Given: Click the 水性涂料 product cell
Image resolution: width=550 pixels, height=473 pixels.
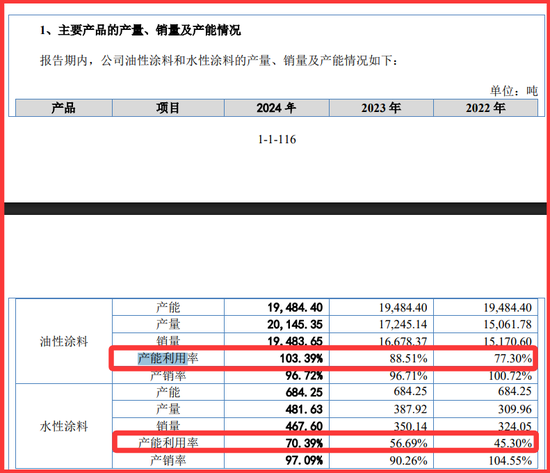Looking at the screenshot, I should 64,426.
